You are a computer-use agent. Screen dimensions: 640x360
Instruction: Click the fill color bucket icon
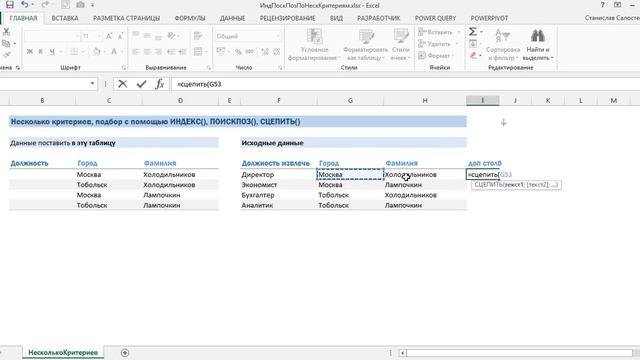point(97,51)
